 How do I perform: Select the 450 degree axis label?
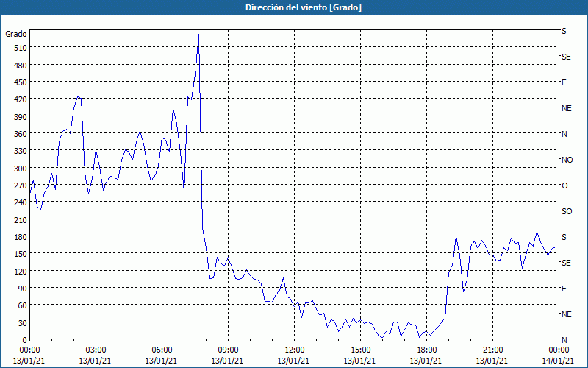point(21,82)
